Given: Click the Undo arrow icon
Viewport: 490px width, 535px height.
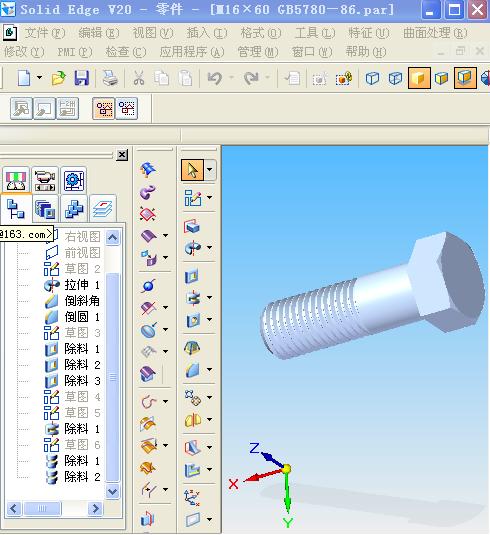Looking at the screenshot, I should (215, 78).
